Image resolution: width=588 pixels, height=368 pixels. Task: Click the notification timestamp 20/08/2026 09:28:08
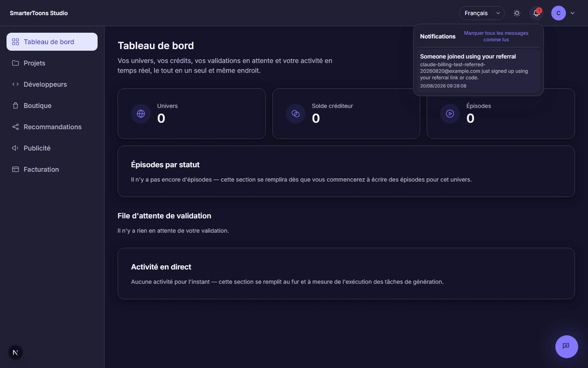[443, 86]
